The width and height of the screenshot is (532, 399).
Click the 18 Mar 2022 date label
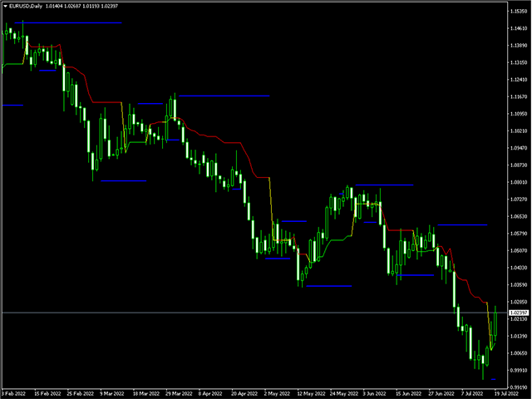pos(146,394)
